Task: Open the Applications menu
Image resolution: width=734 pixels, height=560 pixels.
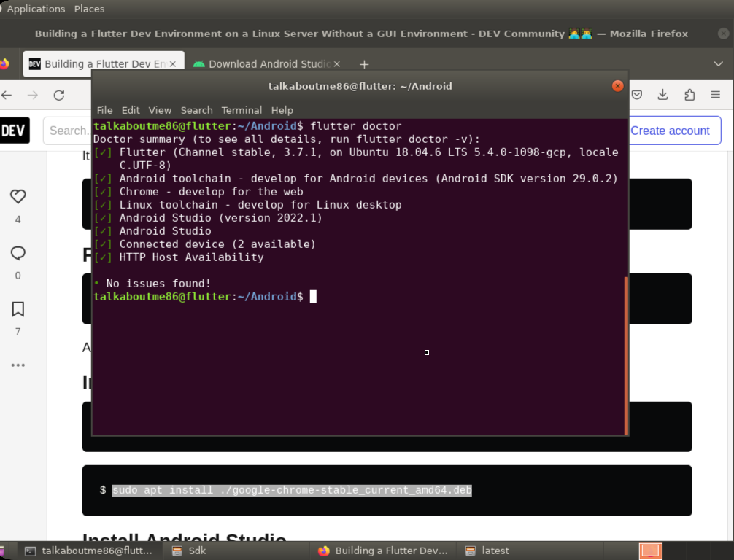Action: 36,9
